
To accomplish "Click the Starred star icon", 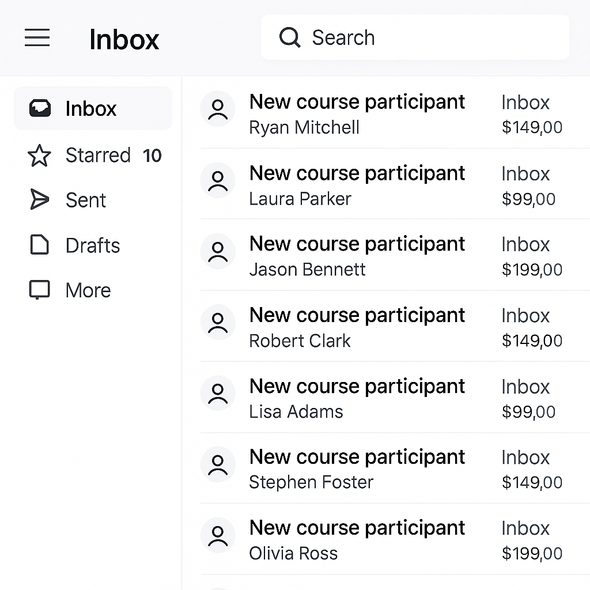I will click(39, 155).
